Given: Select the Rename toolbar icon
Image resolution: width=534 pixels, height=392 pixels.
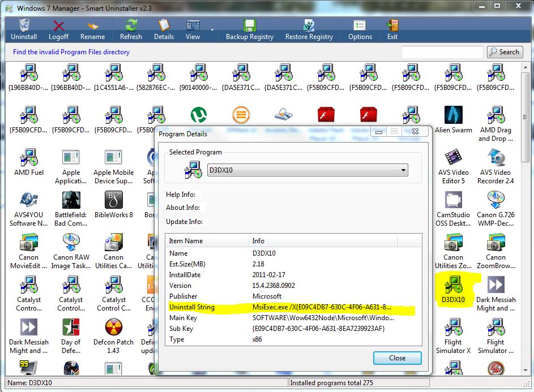Looking at the screenshot, I should pyautogui.click(x=93, y=26).
